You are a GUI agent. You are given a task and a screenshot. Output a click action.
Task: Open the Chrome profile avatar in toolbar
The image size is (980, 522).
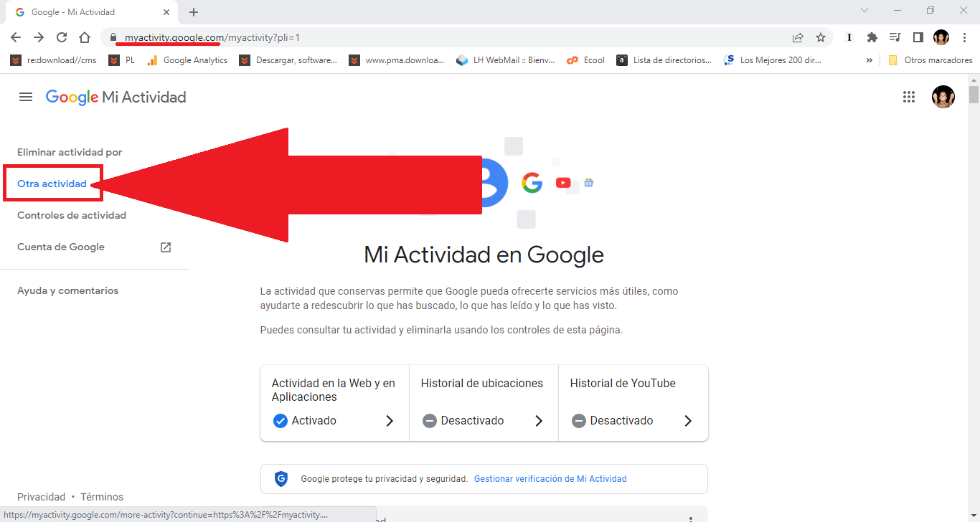941,37
